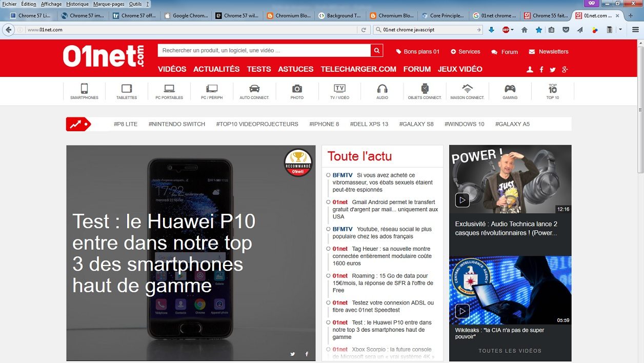The width and height of the screenshot is (644, 363).
Task: Focus the 01net product search field
Action: [x=264, y=51]
